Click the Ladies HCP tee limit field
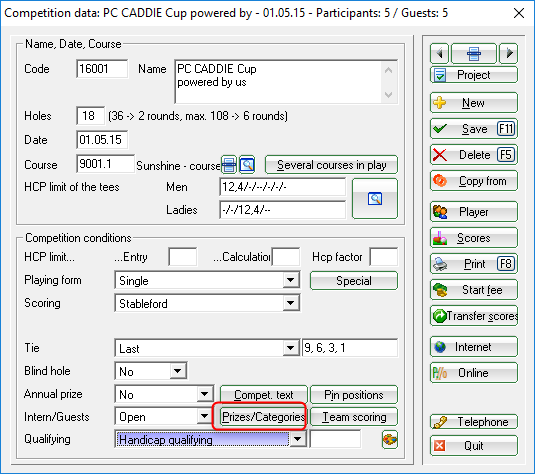This screenshot has width=535, height=474. [x=283, y=210]
